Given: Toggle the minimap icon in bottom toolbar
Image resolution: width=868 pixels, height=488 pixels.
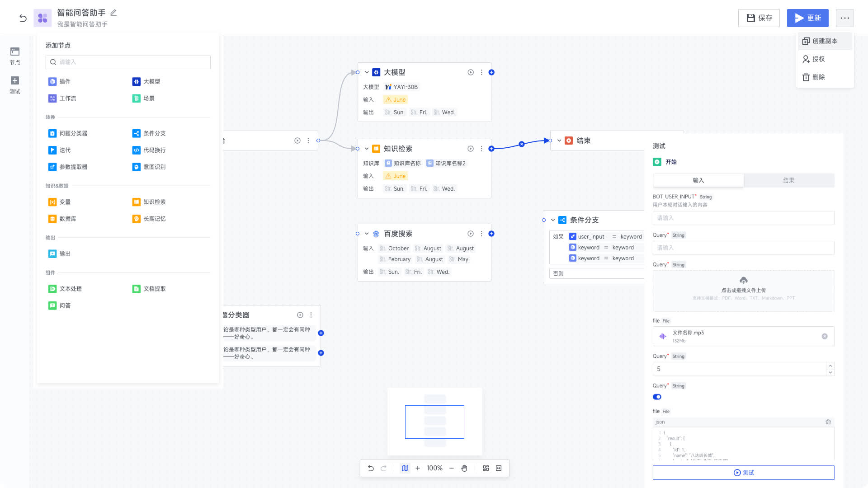Looking at the screenshot, I should (405, 468).
